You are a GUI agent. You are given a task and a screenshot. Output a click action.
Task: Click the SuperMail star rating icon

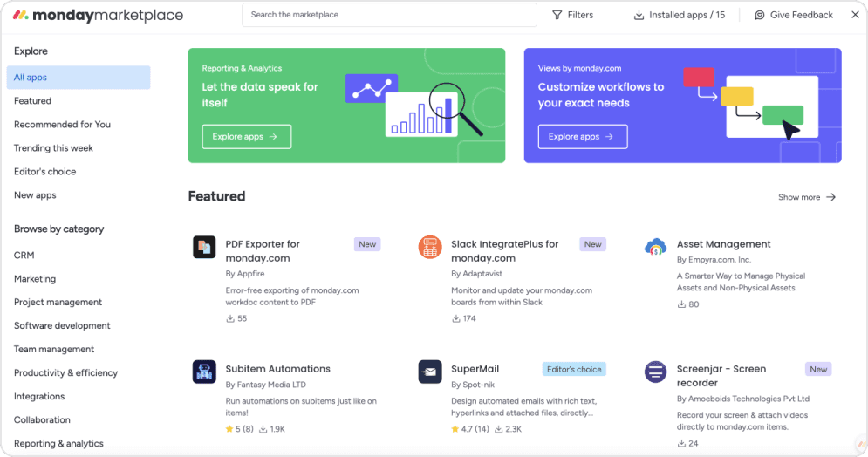pyautogui.click(x=455, y=429)
